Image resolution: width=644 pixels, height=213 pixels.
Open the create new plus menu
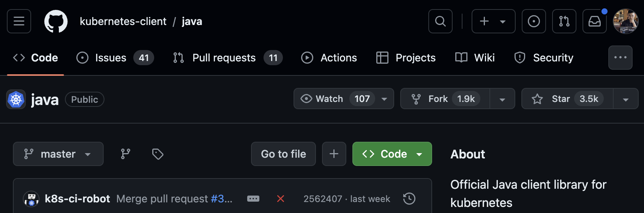(493, 21)
